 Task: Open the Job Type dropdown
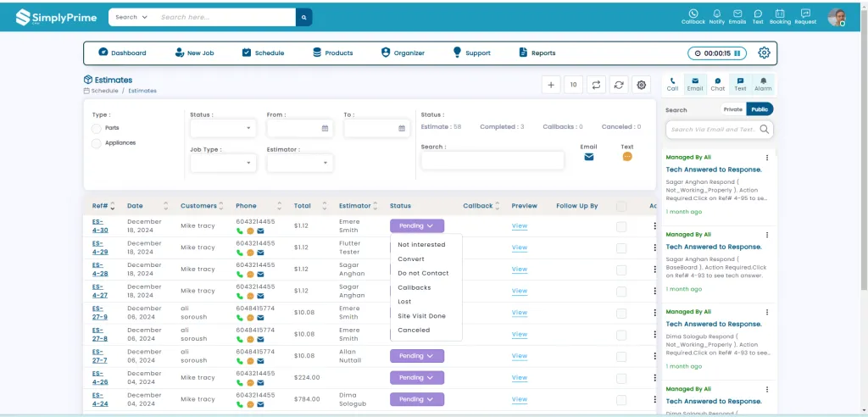coord(223,163)
